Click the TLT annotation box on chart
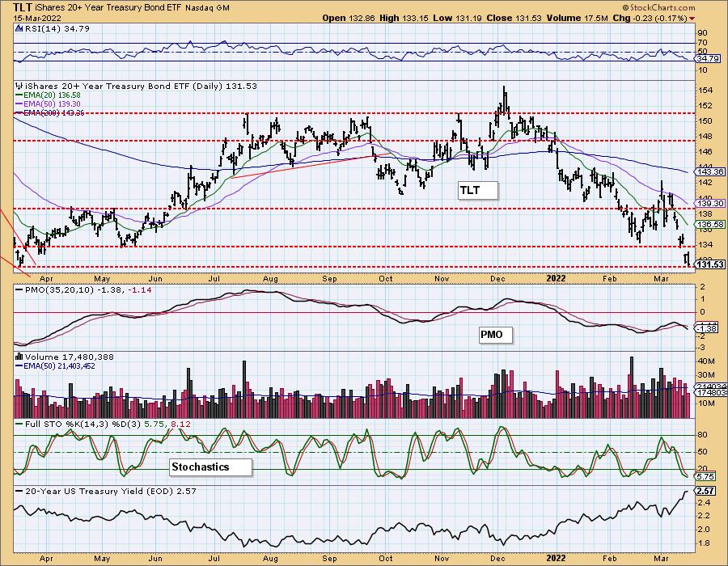Image resolution: width=728 pixels, height=566 pixels. click(x=478, y=190)
